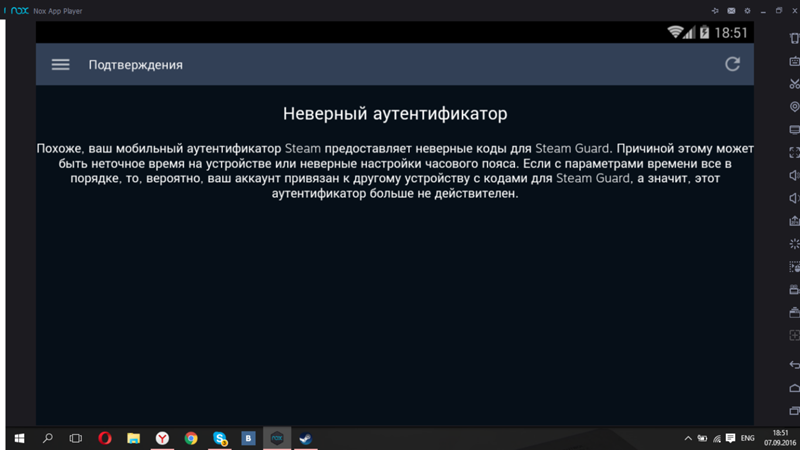Open the Nox virtual location pin
This screenshot has height=450, width=800.
tap(794, 107)
